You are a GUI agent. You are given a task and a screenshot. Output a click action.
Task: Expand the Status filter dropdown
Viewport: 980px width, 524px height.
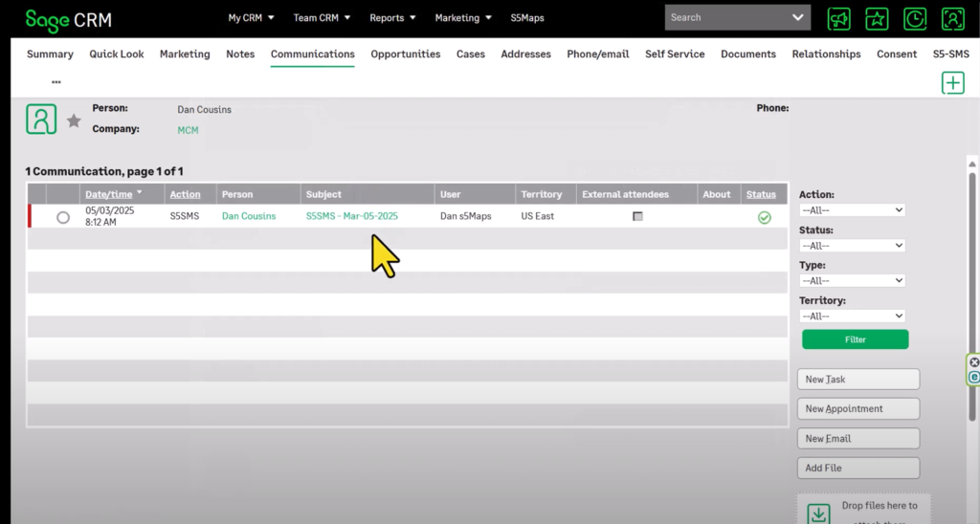click(852, 246)
